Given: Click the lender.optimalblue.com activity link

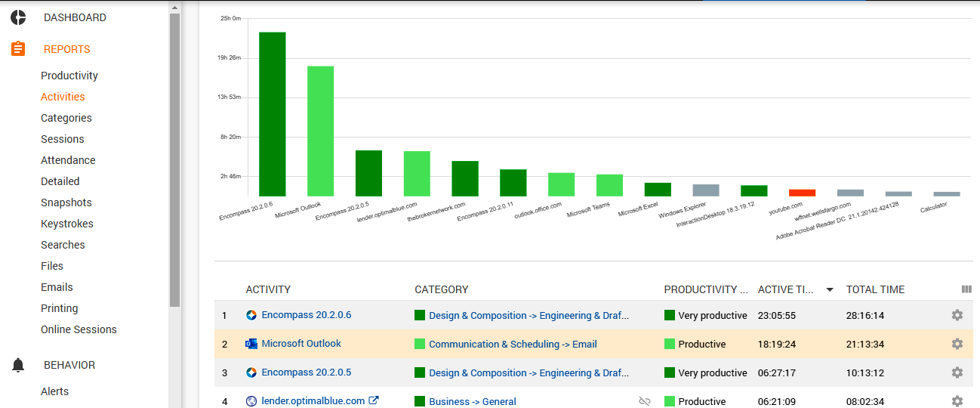Looking at the screenshot, I should [313, 401].
